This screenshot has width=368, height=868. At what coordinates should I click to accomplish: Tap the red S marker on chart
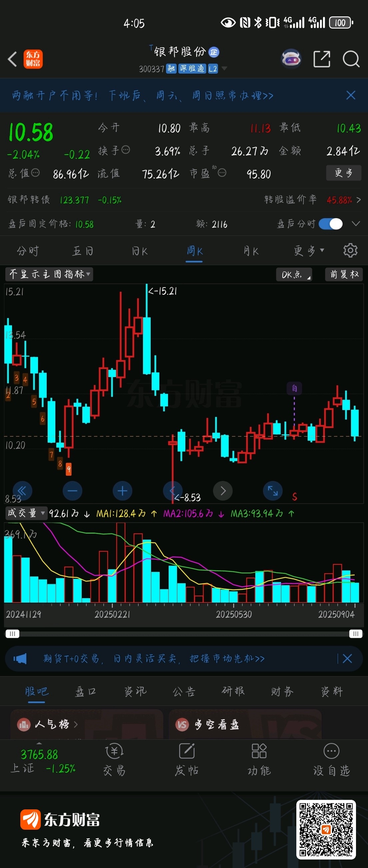(295, 497)
